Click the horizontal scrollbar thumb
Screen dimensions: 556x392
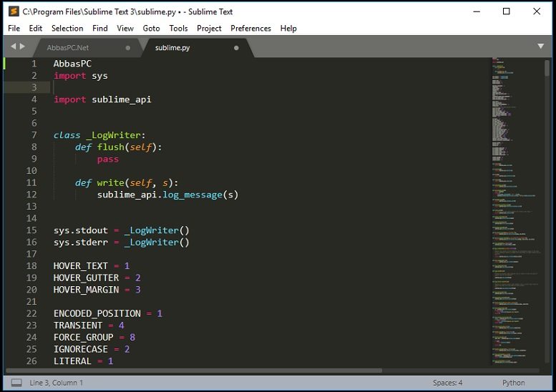pyautogui.click(x=194, y=371)
